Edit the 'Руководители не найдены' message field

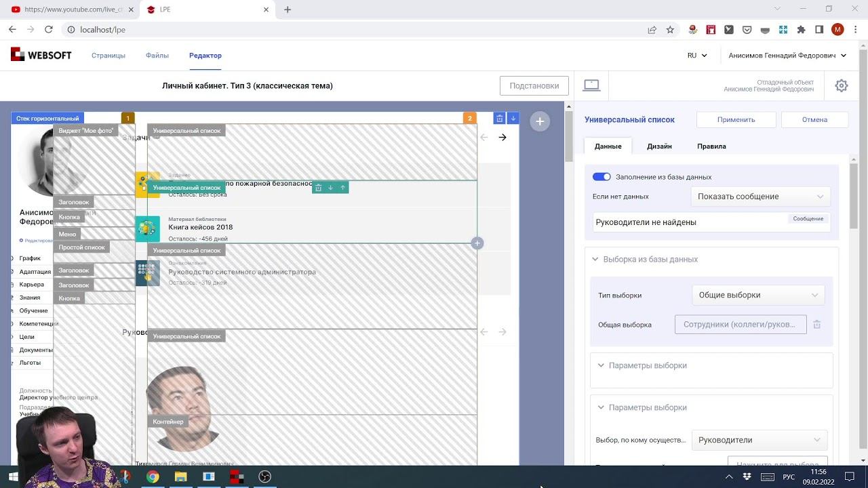click(x=711, y=222)
